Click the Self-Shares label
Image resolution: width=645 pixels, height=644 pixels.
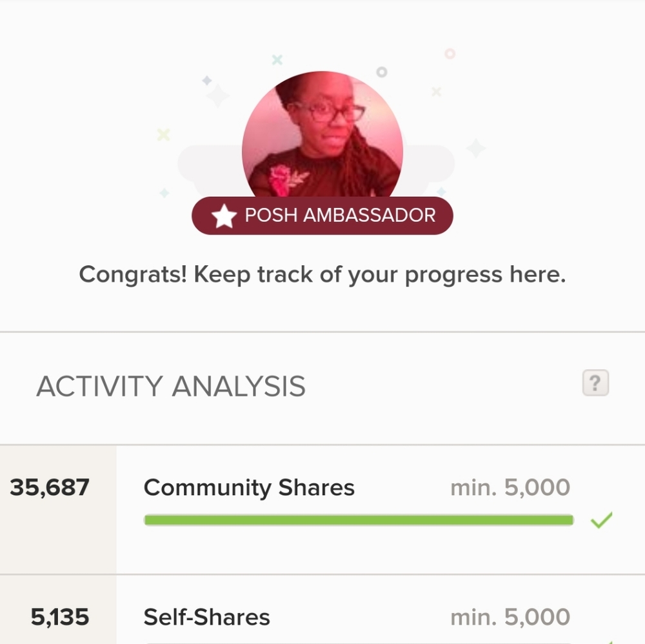[207, 617]
